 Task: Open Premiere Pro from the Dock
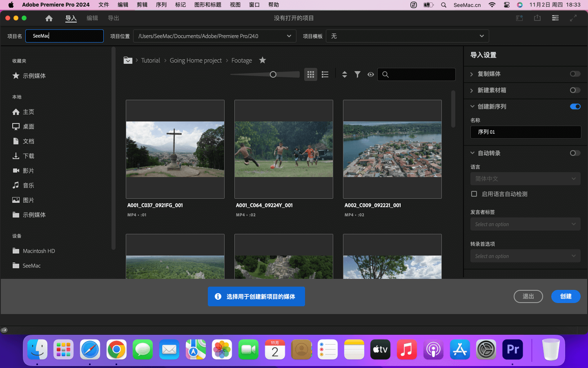point(512,350)
